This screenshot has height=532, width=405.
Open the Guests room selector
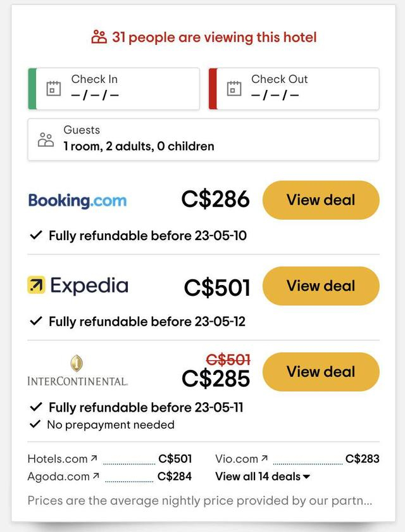tap(203, 139)
